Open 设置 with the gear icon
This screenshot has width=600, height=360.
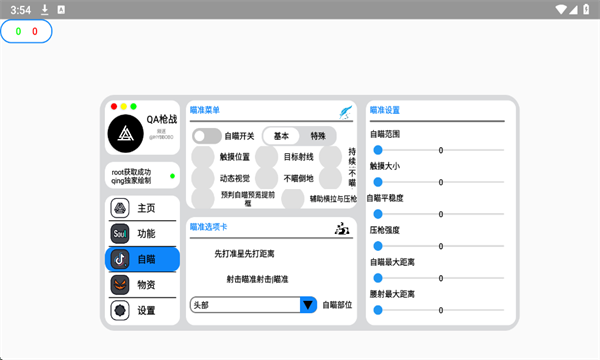120,310
